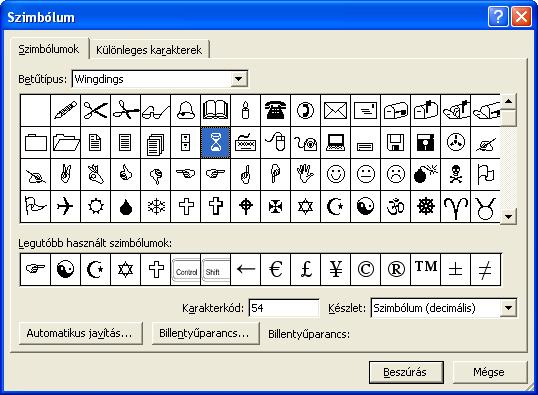This screenshot has width=538, height=395.
Task: Select the candle symbol
Action: point(246,111)
